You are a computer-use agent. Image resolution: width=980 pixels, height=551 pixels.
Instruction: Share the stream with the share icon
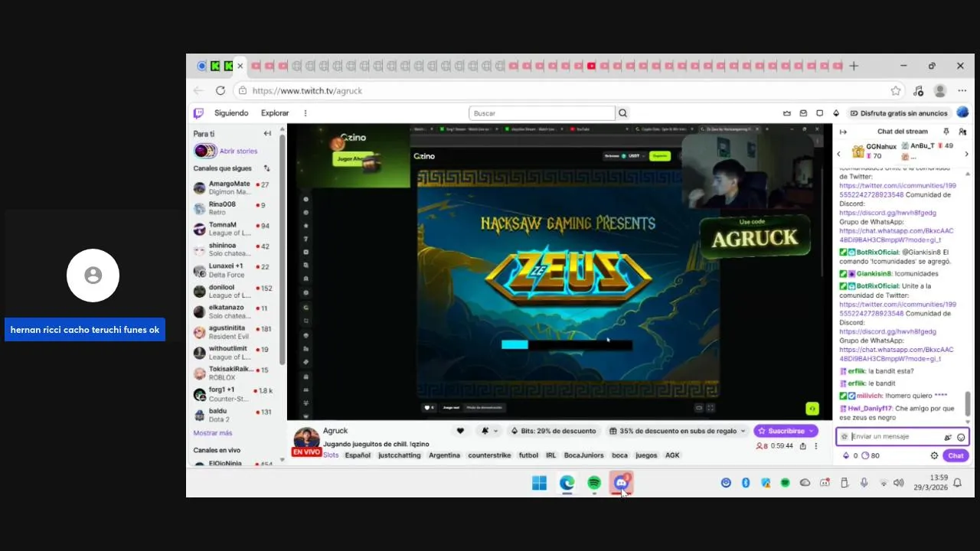tap(803, 446)
